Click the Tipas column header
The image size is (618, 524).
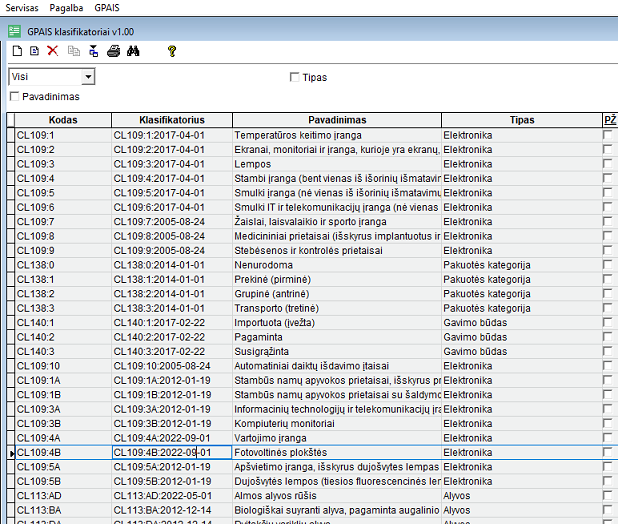(x=521, y=120)
